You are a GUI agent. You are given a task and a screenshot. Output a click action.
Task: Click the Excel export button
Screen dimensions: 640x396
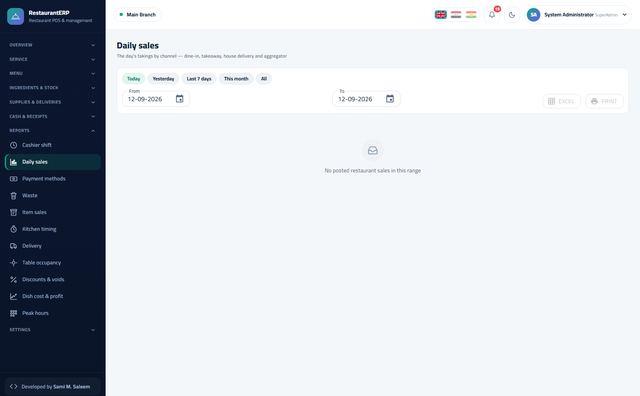tap(562, 101)
